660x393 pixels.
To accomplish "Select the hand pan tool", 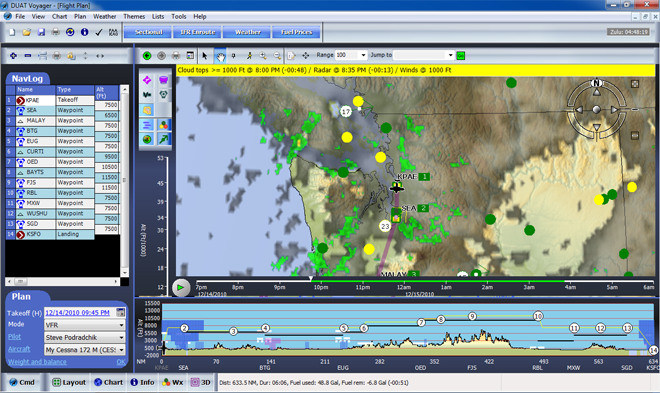I will coord(220,56).
